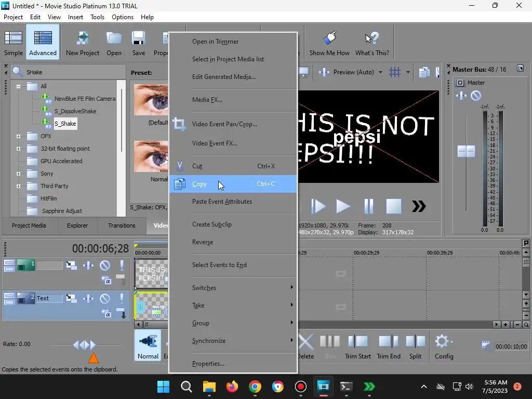The height and width of the screenshot is (399, 532).
Task: Expand the Synchronize submenu
Action: [233, 341]
